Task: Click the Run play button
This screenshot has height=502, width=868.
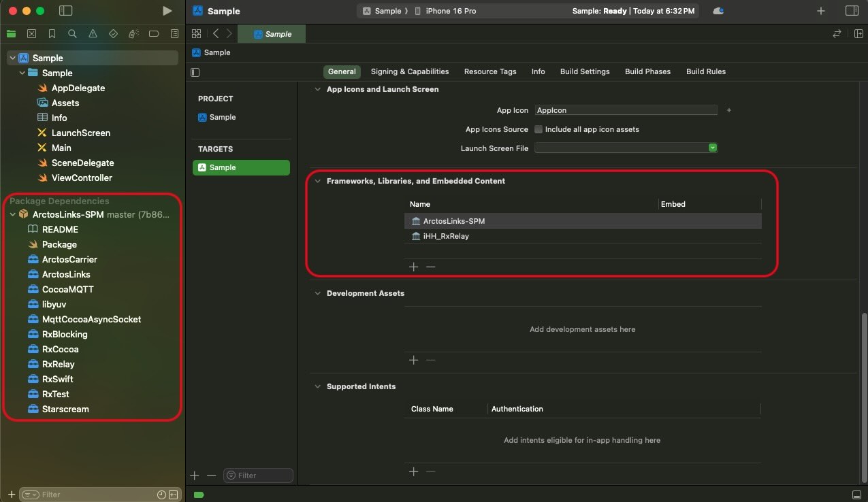Action: point(167,11)
